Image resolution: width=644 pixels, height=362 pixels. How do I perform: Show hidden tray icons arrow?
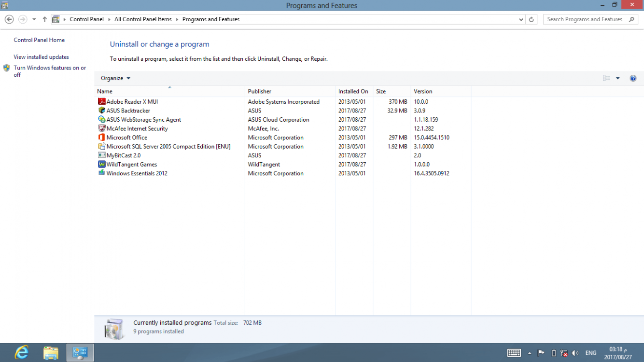[x=530, y=353]
